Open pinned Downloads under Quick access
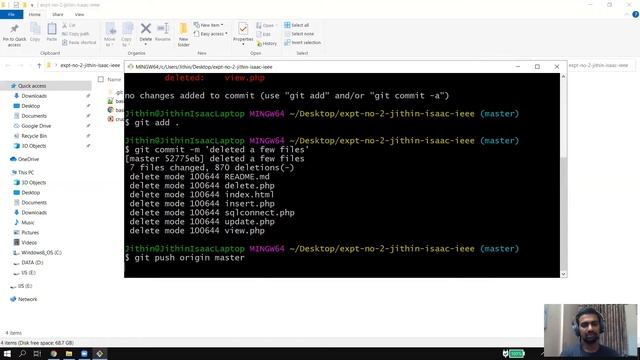The height and width of the screenshot is (360, 640). tap(34, 96)
